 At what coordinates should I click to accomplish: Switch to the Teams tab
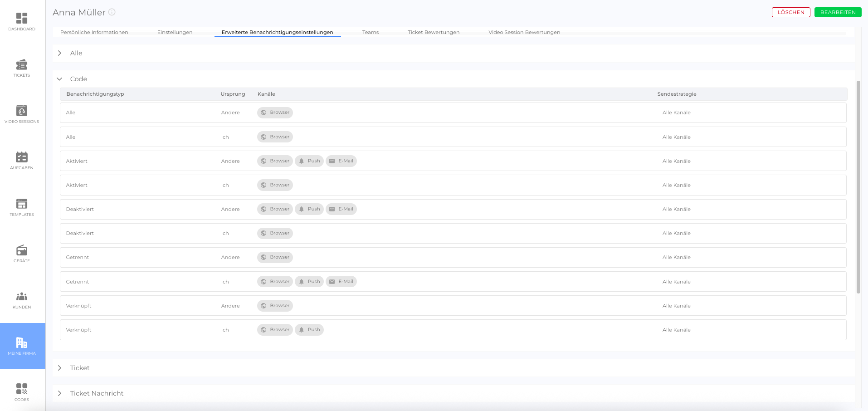coord(370,32)
